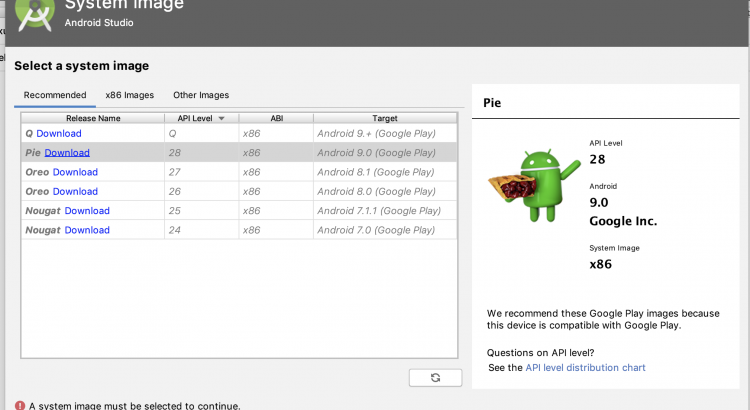
Task: Open the API level distribution chart link
Action: point(585,368)
